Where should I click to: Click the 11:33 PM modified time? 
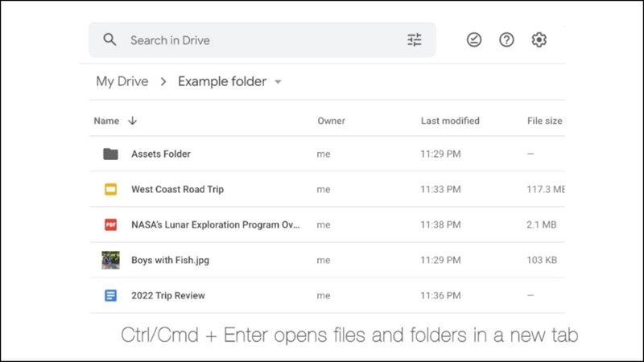(440, 189)
